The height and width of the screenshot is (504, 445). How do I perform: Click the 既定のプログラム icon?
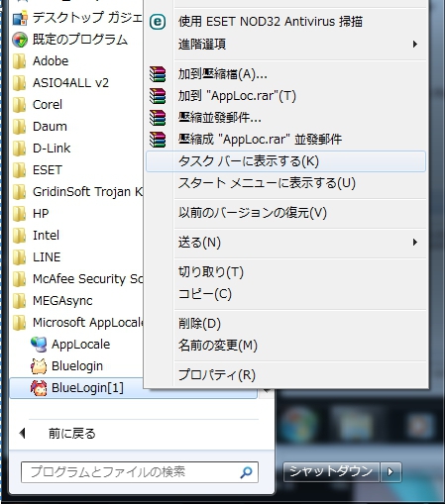coord(20,40)
